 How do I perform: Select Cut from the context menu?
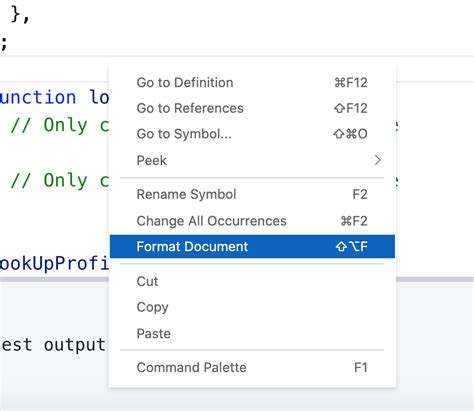(x=252, y=281)
